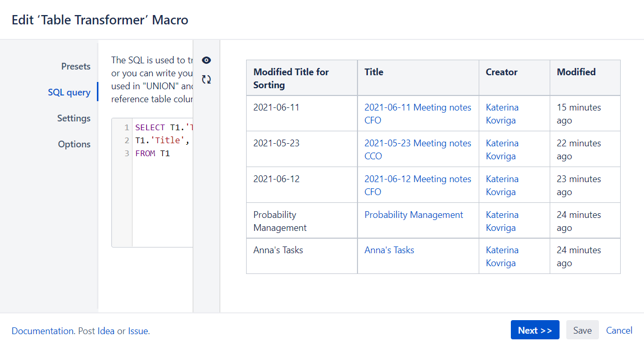Open '2021-06-11 Meeting notes CFO' page
This screenshot has height=344, width=644.
click(x=418, y=114)
